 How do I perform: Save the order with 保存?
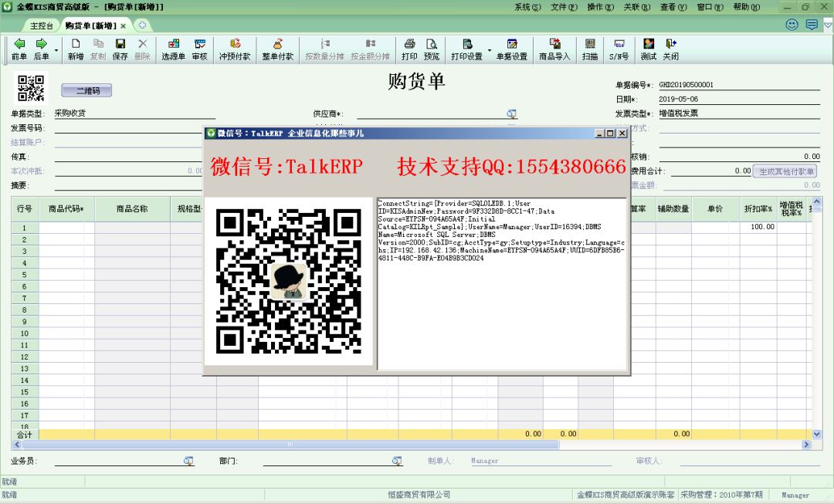click(120, 49)
